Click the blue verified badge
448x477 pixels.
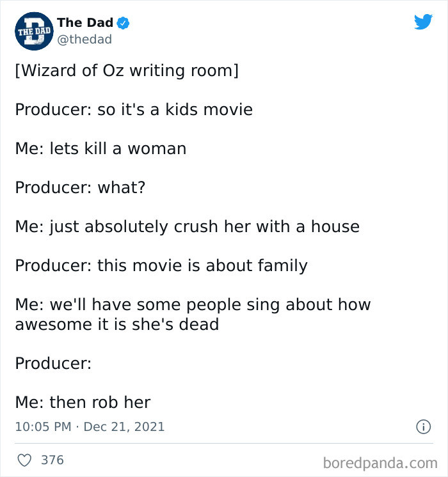tap(123, 23)
